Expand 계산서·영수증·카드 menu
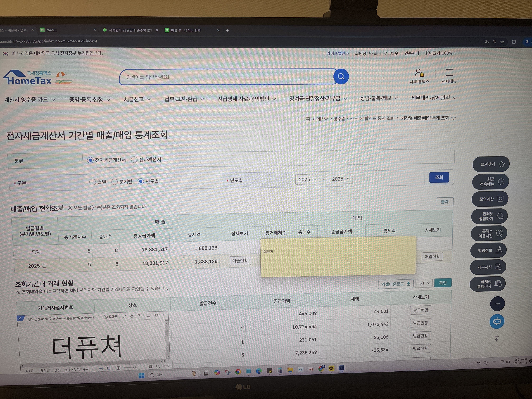 tap(30, 100)
